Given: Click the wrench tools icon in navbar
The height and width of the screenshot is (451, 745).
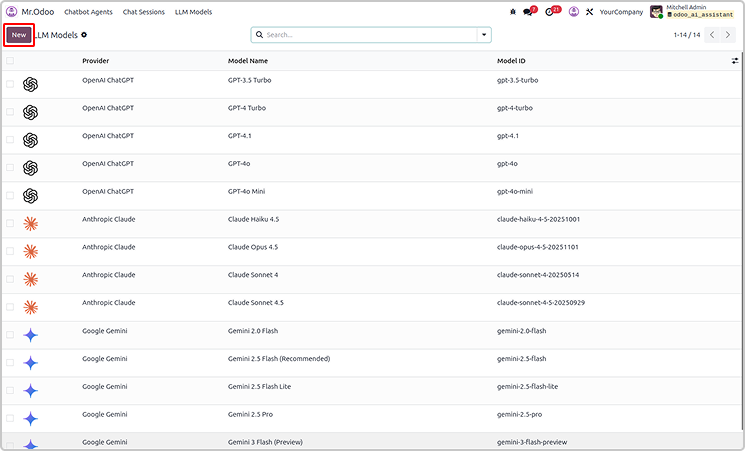Looking at the screenshot, I should click(x=590, y=12).
